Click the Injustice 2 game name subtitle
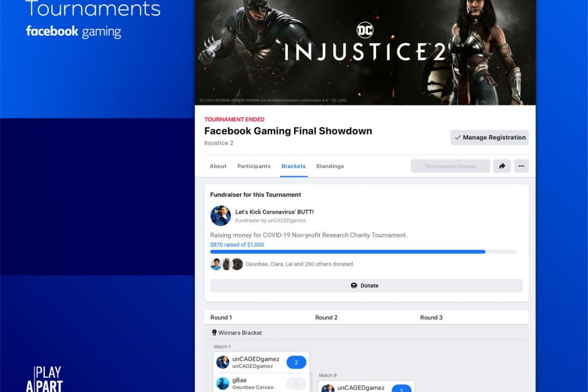The image size is (588, 392). tap(219, 143)
